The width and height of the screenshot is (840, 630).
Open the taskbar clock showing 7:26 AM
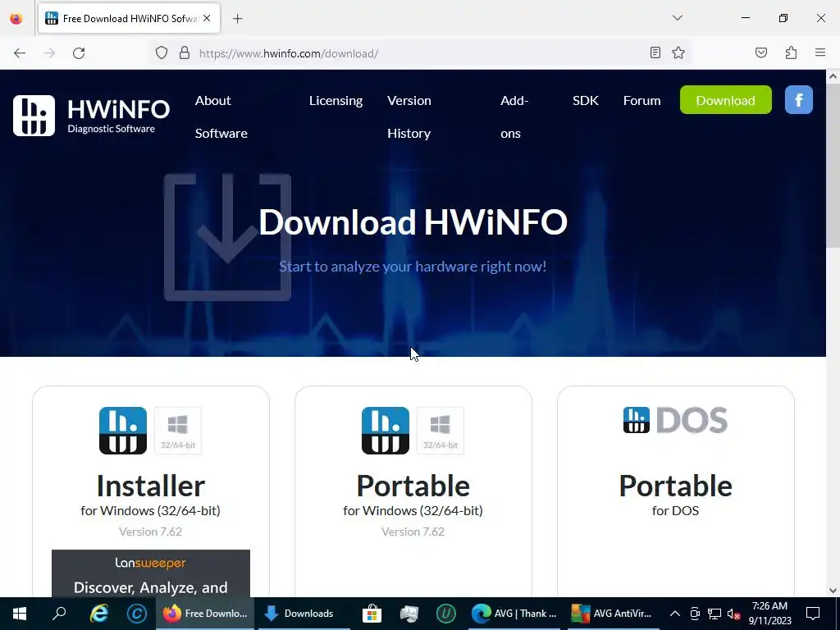(769, 614)
